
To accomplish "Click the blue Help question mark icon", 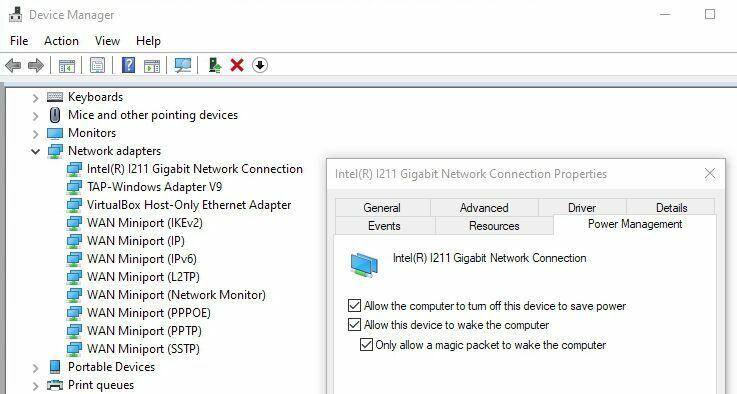I will point(128,65).
